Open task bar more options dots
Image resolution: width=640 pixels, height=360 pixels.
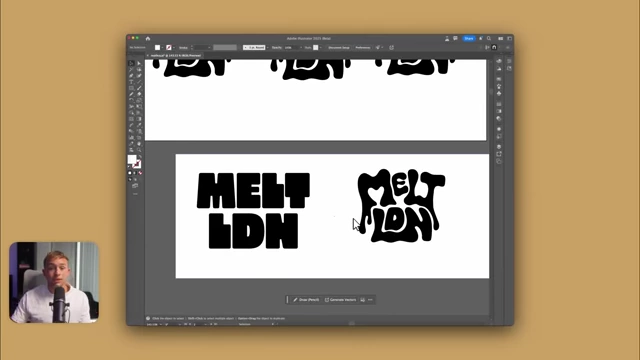click(370, 300)
